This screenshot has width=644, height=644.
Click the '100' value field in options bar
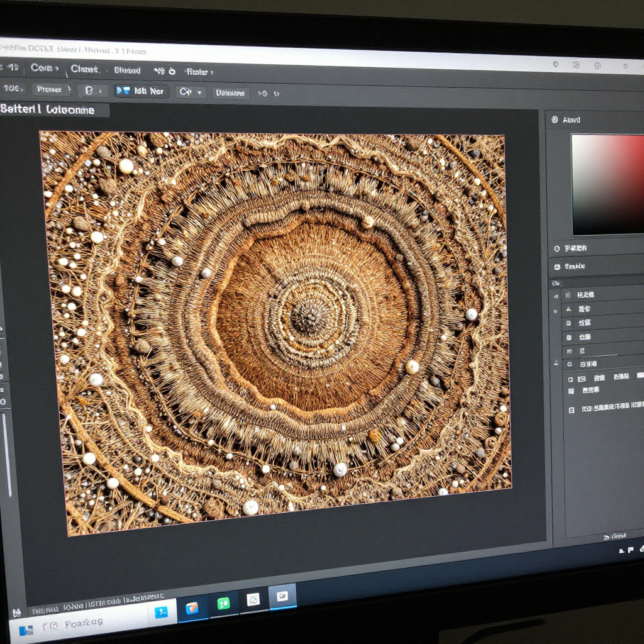click(13, 88)
